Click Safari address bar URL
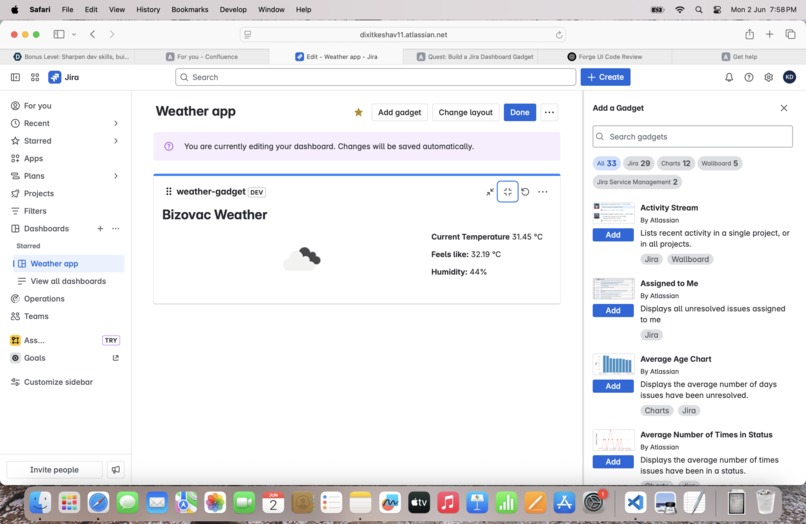This screenshot has width=806, height=524. [404, 34]
